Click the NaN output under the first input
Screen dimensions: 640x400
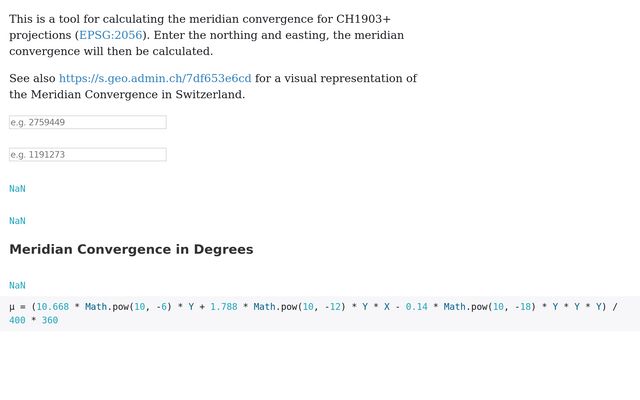pyautogui.click(x=17, y=188)
